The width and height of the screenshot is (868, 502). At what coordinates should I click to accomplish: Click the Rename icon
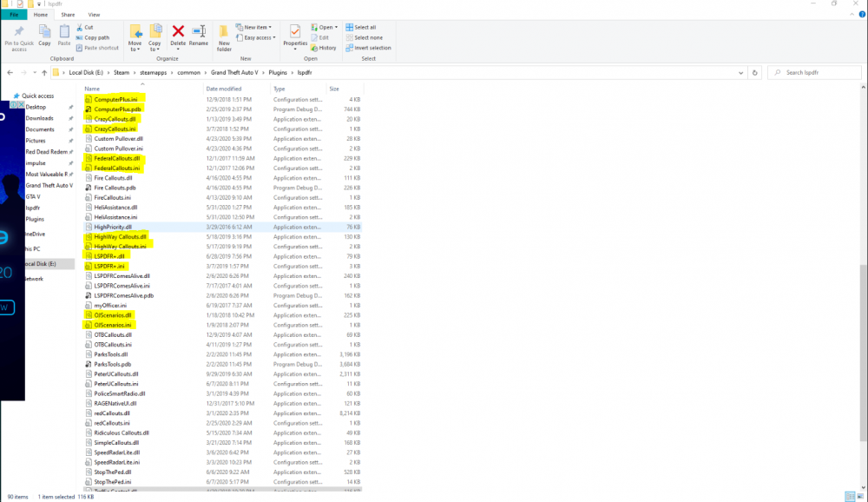tap(199, 33)
